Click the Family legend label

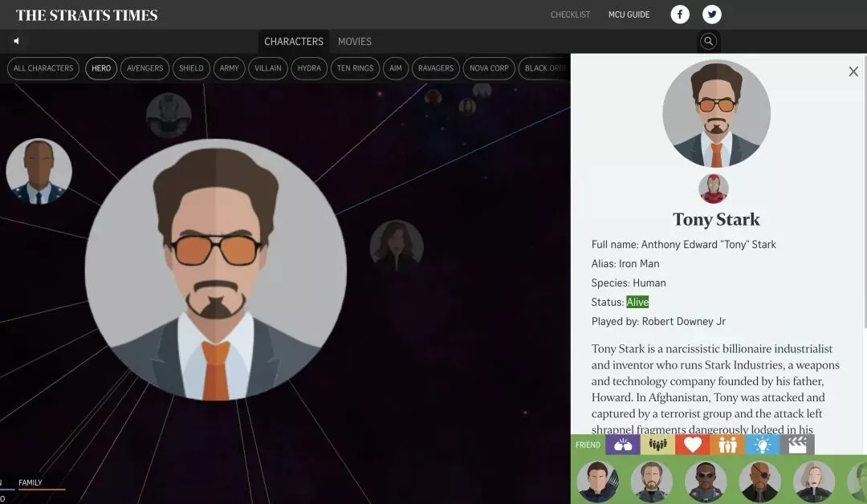(x=31, y=483)
